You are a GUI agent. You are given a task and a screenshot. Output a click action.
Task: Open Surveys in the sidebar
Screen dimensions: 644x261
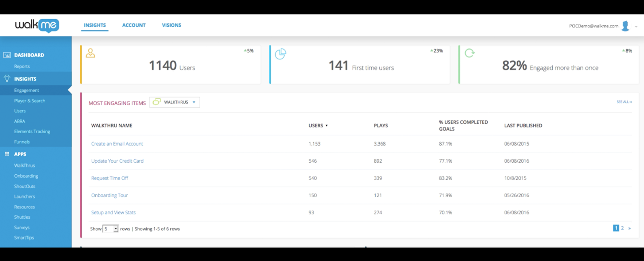pyautogui.click(x=21, y=227)
